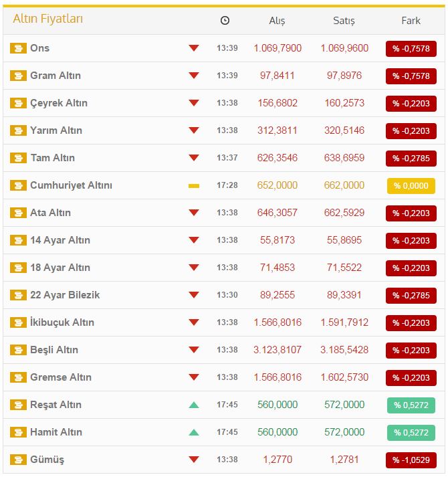Click the red % -1,0529 badge for Gümüş
The height and width of the screenshot is (479, 448).
(411, 460)
